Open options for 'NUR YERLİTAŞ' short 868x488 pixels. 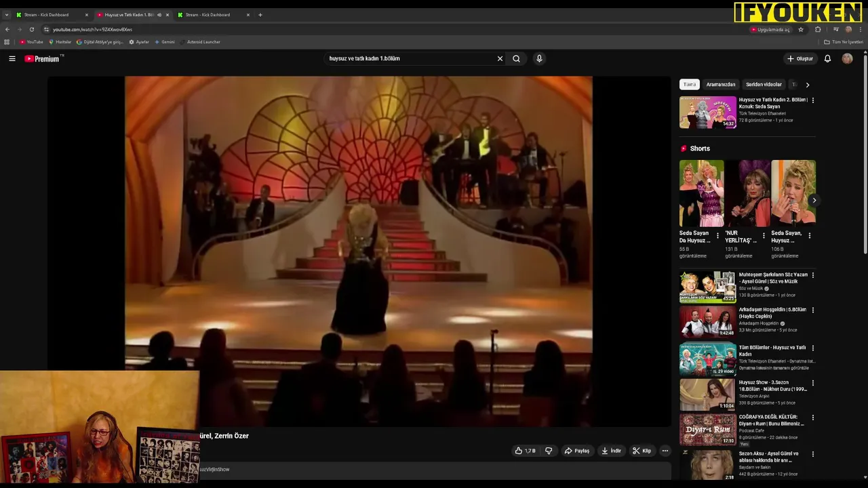pos(764,236)
